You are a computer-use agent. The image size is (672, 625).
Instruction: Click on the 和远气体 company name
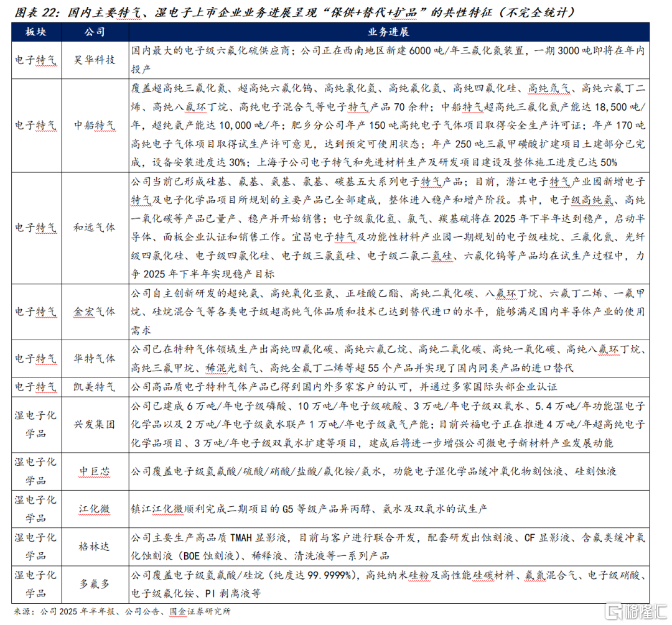94,228
